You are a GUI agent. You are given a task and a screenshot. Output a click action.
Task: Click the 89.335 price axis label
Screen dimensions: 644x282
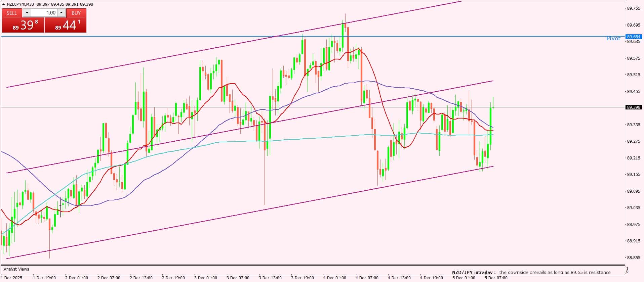click(x=633, y=125)
